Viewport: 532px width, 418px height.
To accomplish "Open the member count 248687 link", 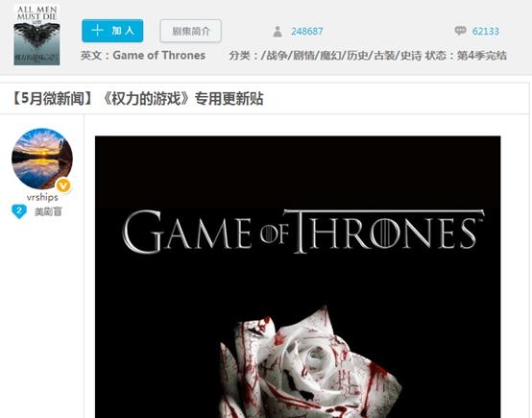I will click(307, 32).
